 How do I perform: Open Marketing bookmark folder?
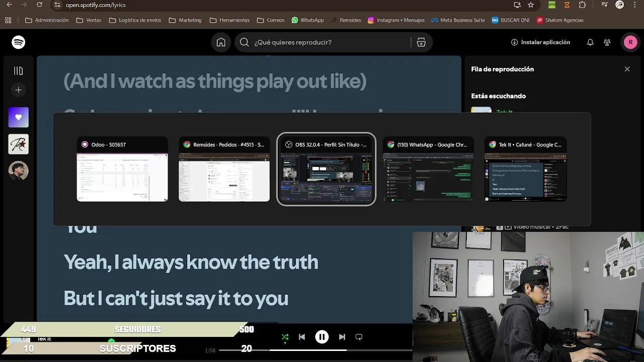pyautogui.click(x=185, y=20)
